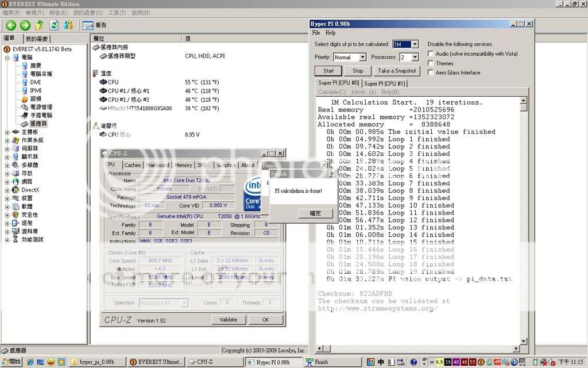Toggle the Themes checkbox

(x=431, y=63)
